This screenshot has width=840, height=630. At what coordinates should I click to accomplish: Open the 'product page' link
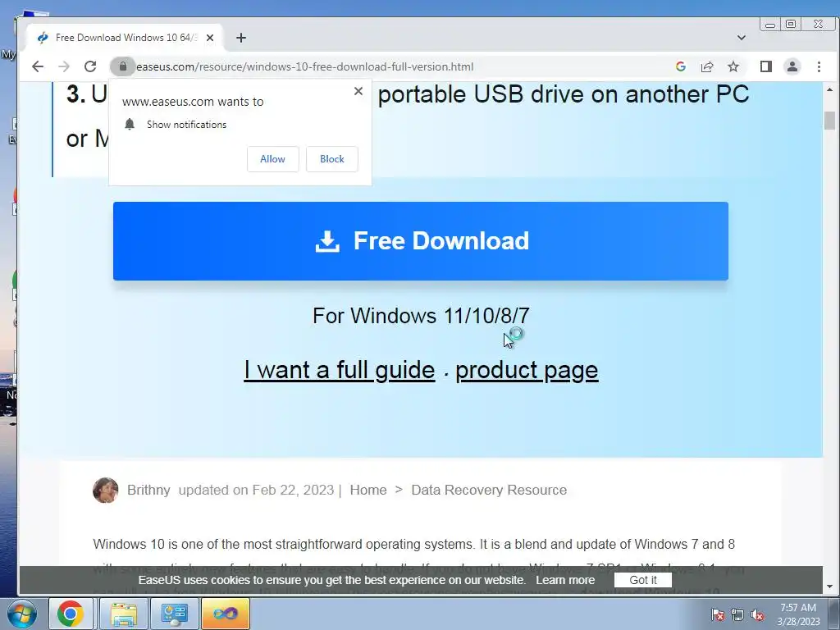pyautogui.click(x=527, y=370)
